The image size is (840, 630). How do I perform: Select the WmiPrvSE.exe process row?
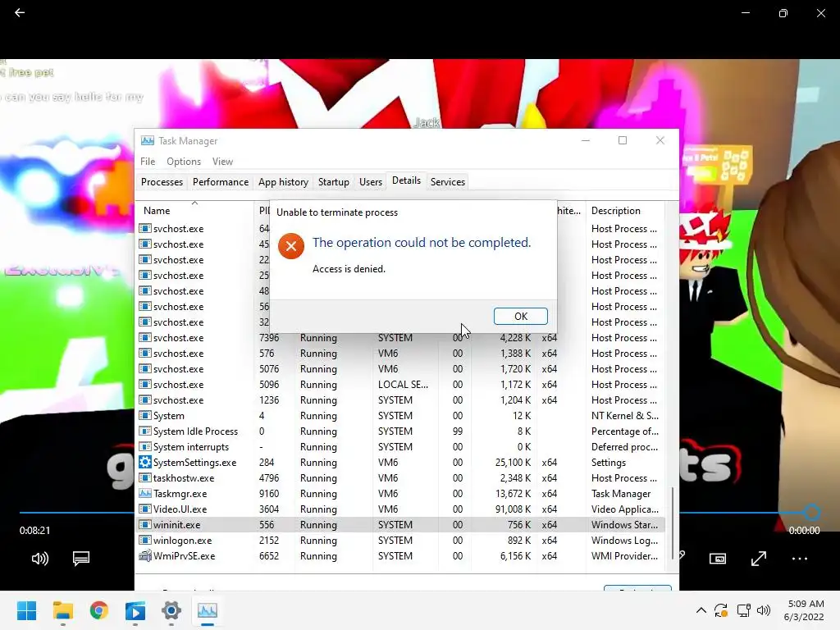[400, 556]
